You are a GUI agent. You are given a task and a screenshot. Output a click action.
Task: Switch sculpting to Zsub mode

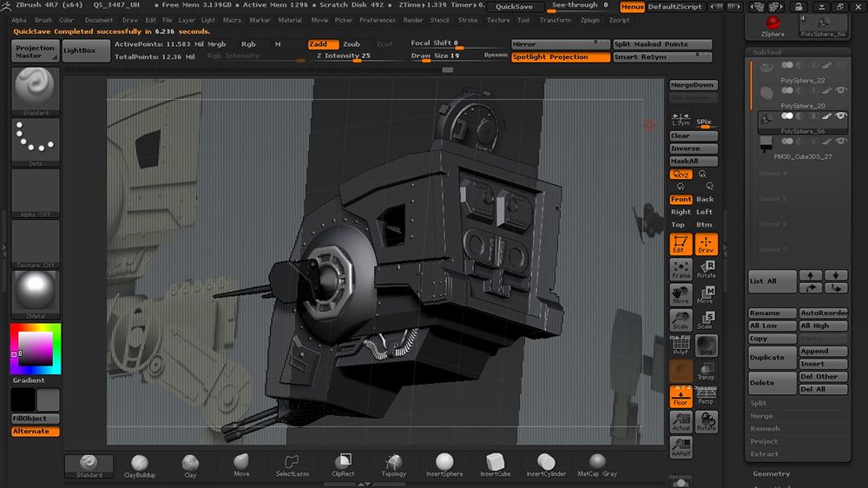(352, 44)
